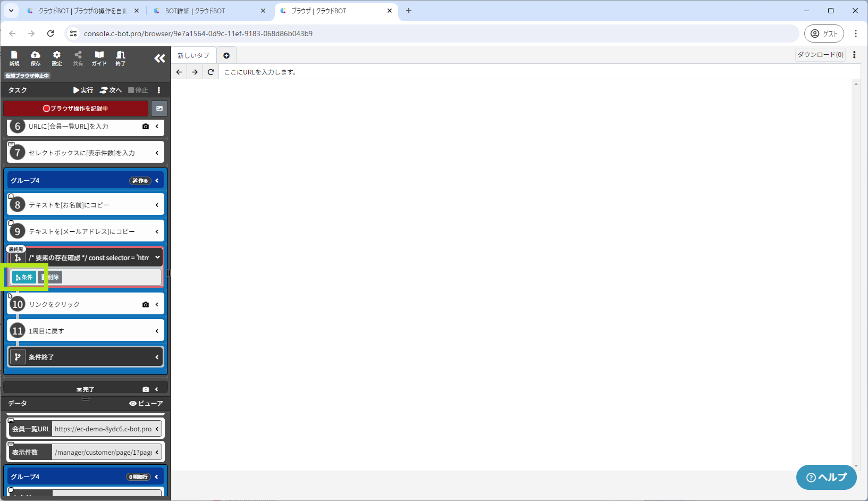Click the 削除 delete button
The height and width of the screenshot is (501, 868).
(50, 277)
